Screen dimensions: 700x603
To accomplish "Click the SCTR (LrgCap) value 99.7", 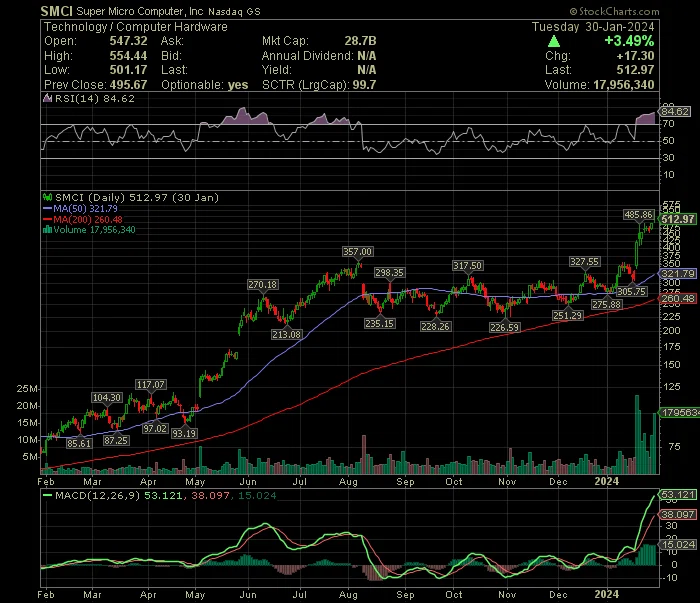I will pos(364,85).
